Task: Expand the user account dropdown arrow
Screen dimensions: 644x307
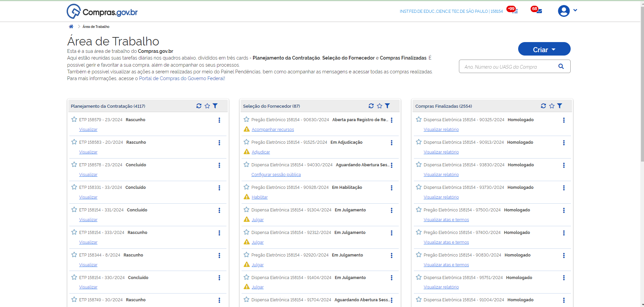Action: tap(575, 10)
